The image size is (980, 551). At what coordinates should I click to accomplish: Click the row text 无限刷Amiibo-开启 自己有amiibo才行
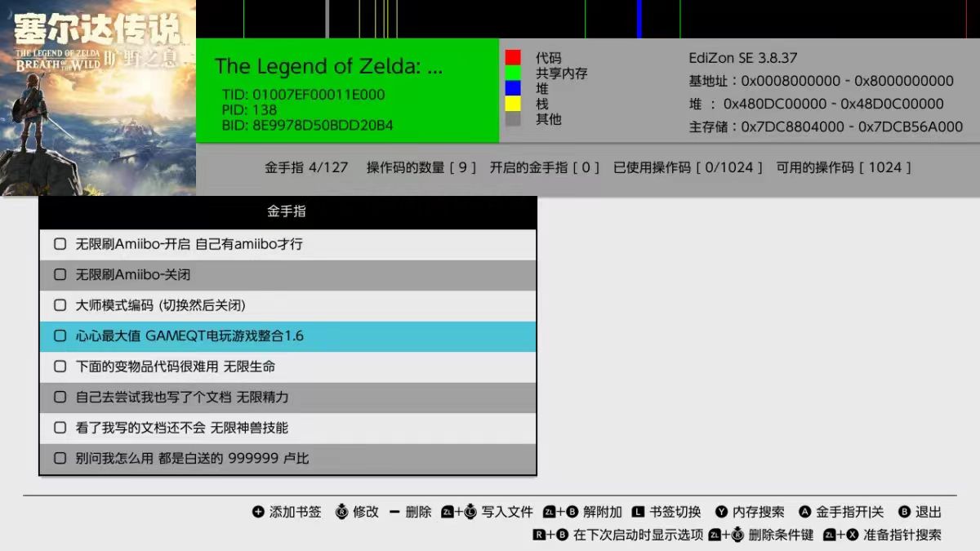[x=189, y=244]
